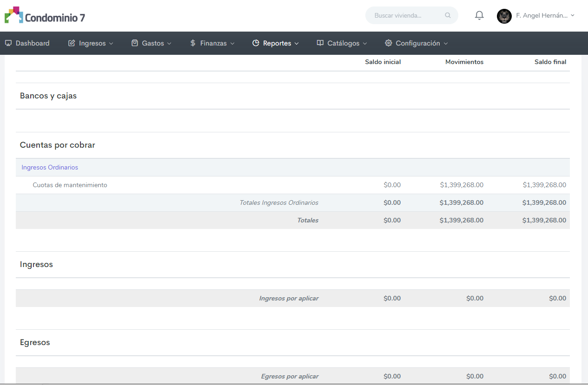Click the user avatar picture
Screen dimensions: 588x385
pyautogui.click(x=504, y=16)
